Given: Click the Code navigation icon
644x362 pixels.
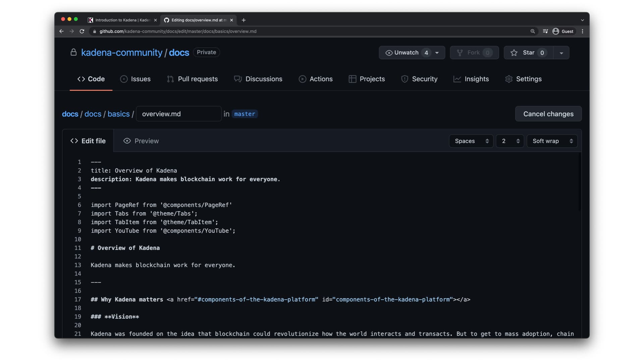Looking at the screenshot, I should point(81,79).
